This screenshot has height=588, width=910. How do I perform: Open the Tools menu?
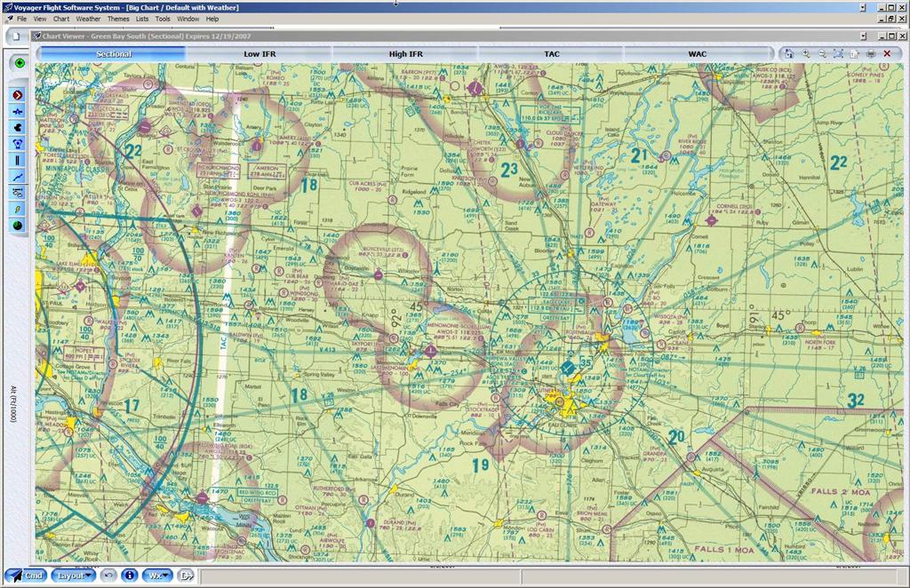[163, 20]
